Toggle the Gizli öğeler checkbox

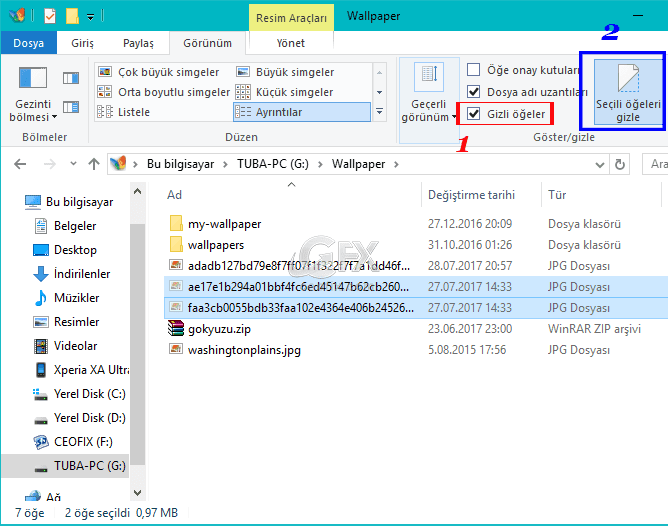tap(474, 114)
